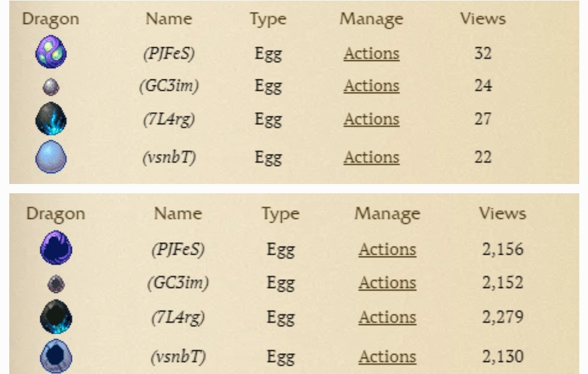This screenshot has height=374, width=588.
Task: Open Actions for the egg with 24 views
Action: pyautogui.click(x=371, y=86)
